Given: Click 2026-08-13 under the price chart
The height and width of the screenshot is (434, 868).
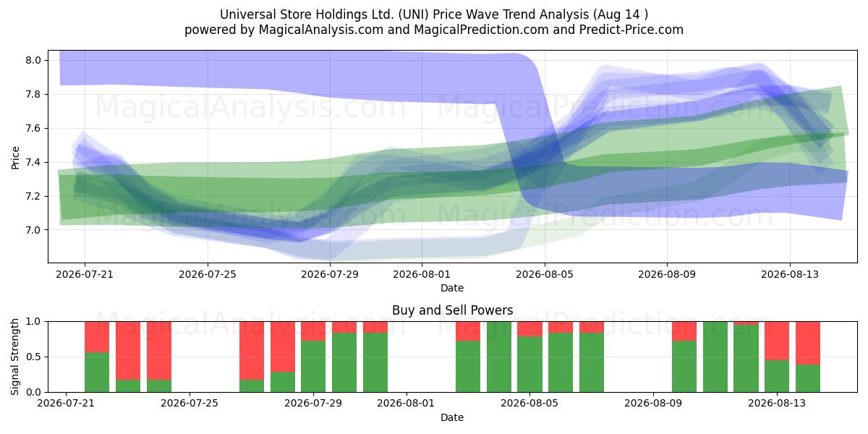Looking at the screenshot, I should click(790, 274).
